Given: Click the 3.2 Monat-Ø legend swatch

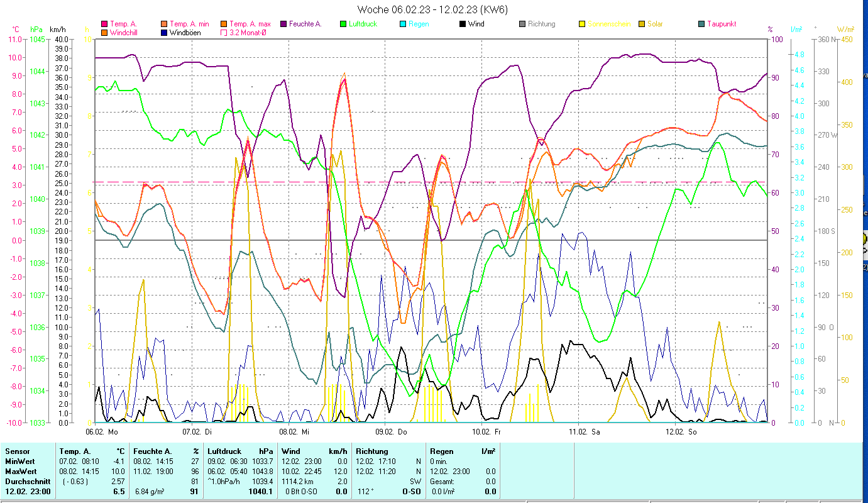Looking at the screenshot, I should [224, 32].
